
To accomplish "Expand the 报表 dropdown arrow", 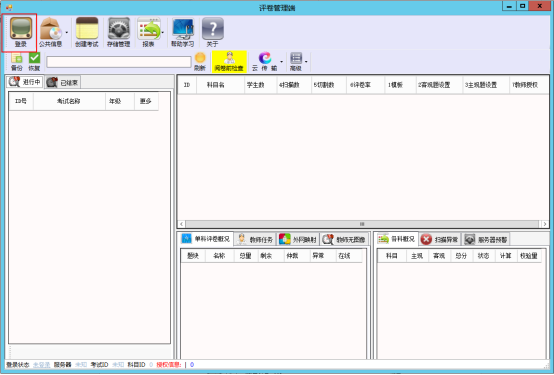I will coord(163,33).
